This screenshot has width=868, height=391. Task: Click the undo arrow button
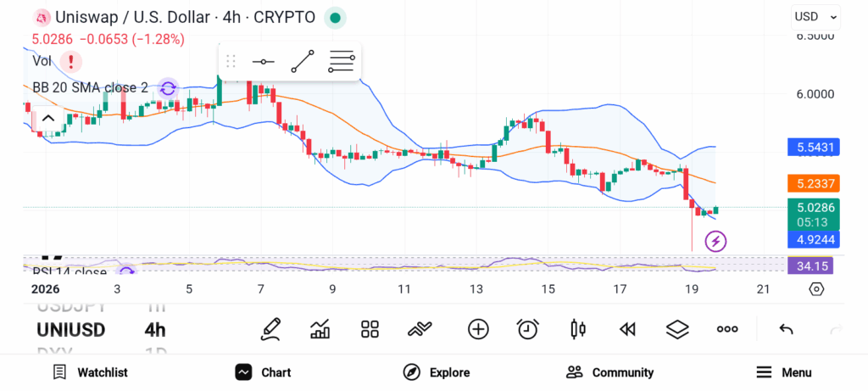coord(786,329)
